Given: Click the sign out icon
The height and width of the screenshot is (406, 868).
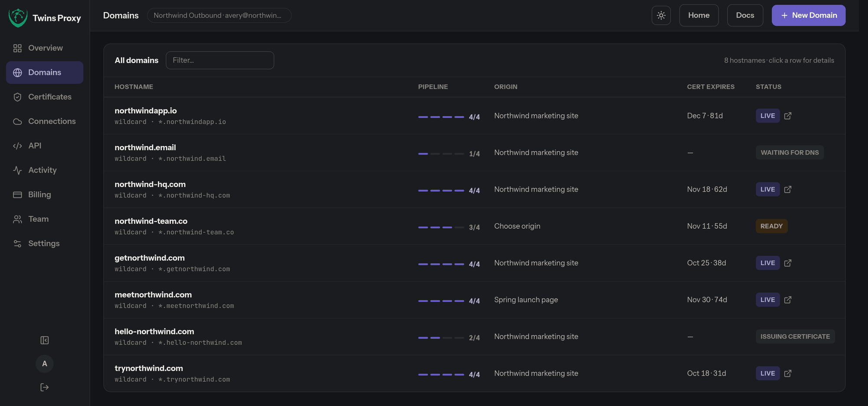Looking at the screenshot, I should click(44, 387).
